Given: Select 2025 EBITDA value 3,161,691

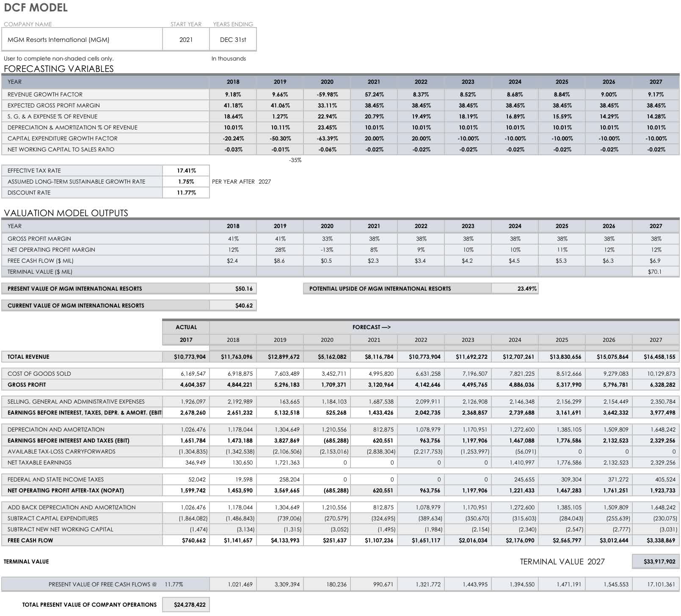Looking at the screenshot, I should tap(562, 412).
